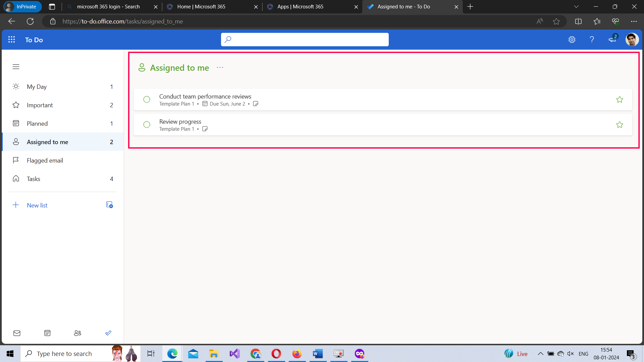Open Mail from the bottom sidebar

click(x=17, y=333)
